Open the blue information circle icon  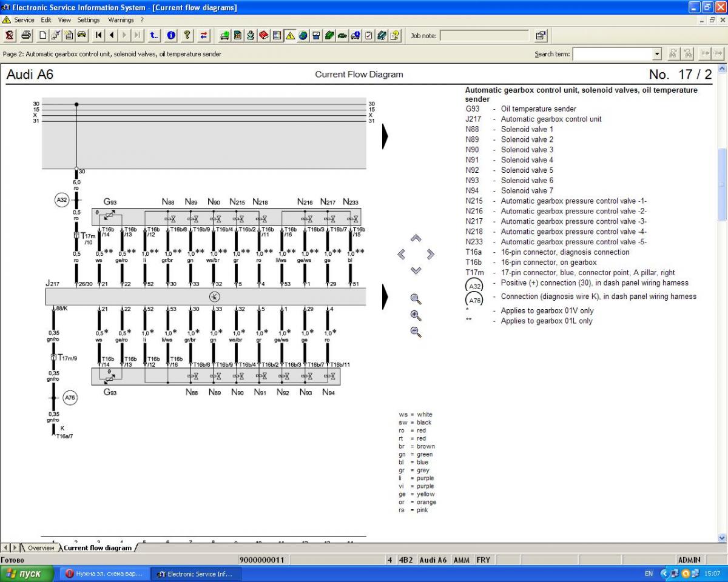click(171, 35)
